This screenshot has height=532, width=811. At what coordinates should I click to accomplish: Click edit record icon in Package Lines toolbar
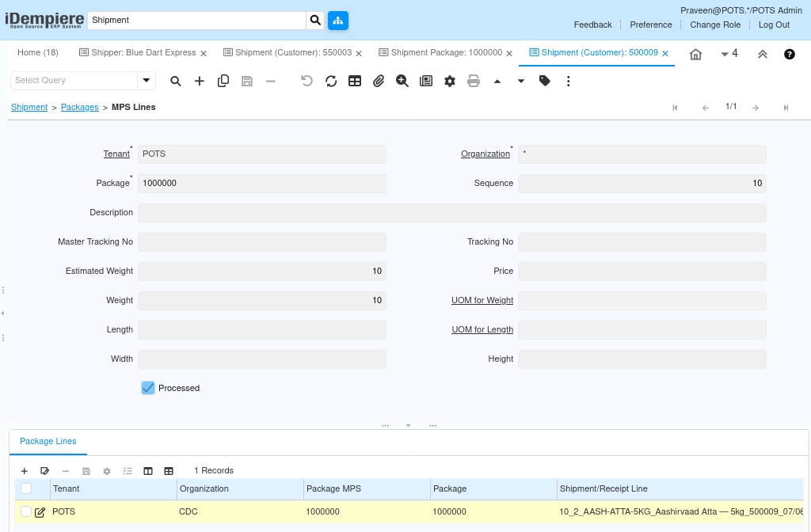[x=45, y=471]
